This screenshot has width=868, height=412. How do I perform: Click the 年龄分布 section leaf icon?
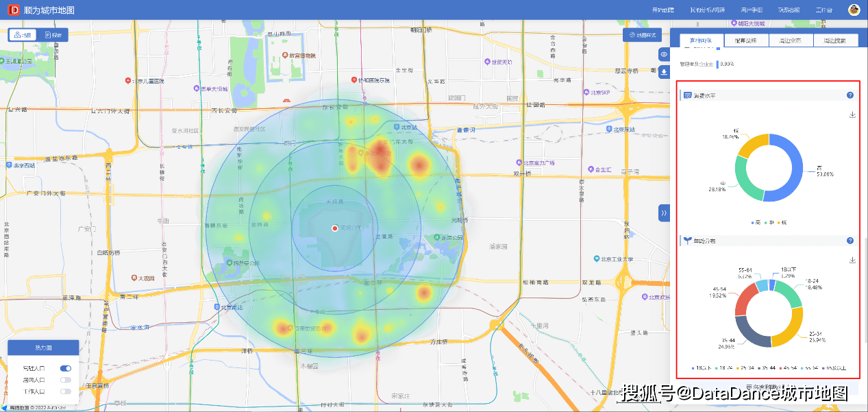click(x=686, y=241)
